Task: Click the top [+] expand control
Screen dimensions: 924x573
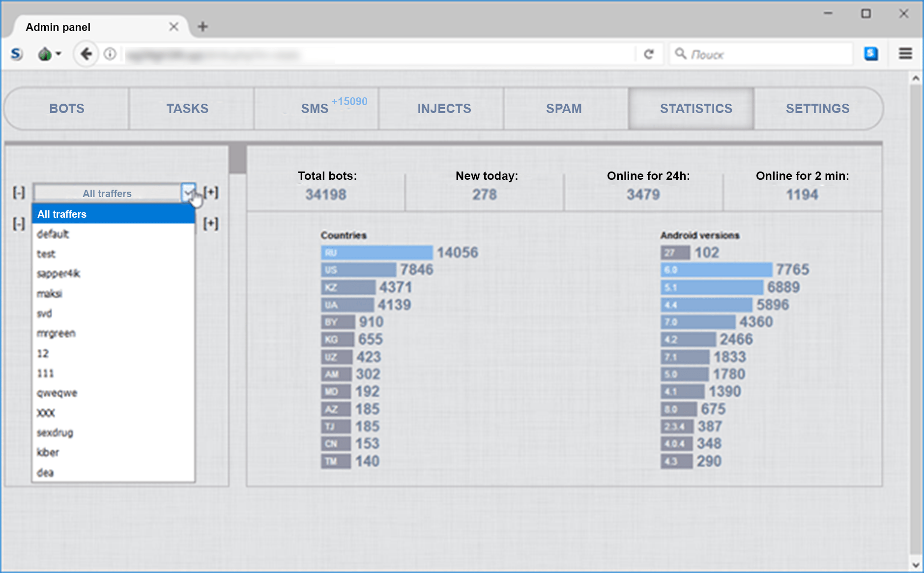Action: pyautogui.click(x=211, y=192)
